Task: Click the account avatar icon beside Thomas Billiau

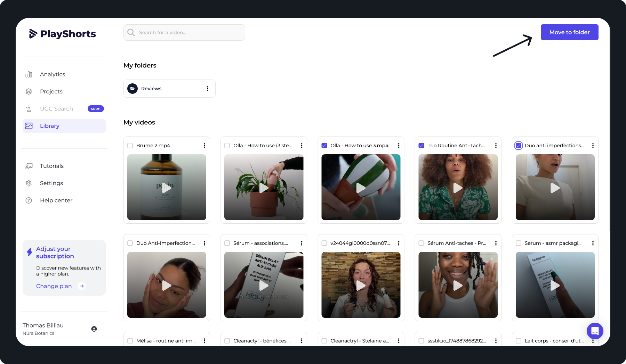Action: pyautogui.click(x=94, y=329)
